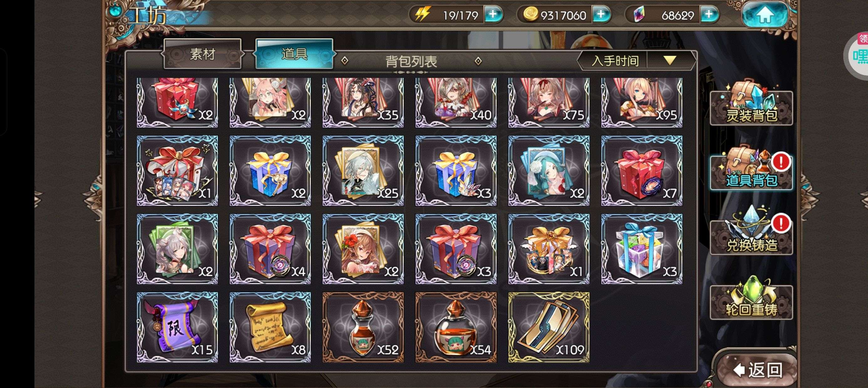Pick the large round potion x54

(x=456, y=327)
